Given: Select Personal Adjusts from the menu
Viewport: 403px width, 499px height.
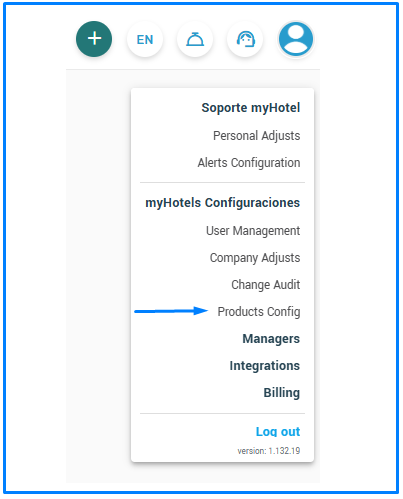Looking at the screenshot, I should click(x=256, y=136).
